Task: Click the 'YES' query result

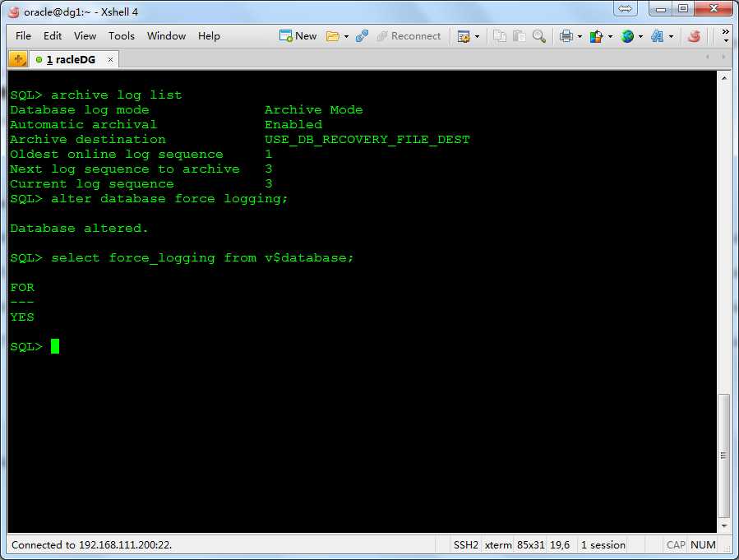Action: 22,317
